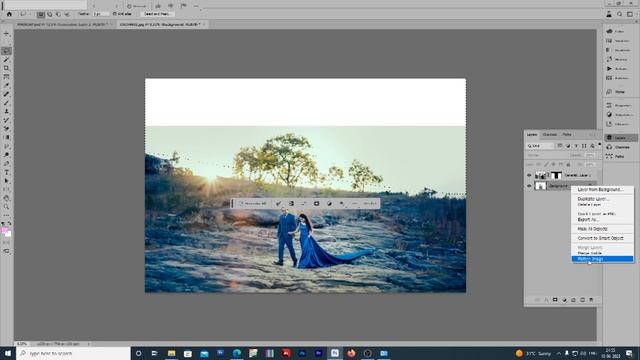The height and width of the screenshot is (360, 640).
Task: Click Generative Fill in contextual task bar
Action: [x=253, y=203]
